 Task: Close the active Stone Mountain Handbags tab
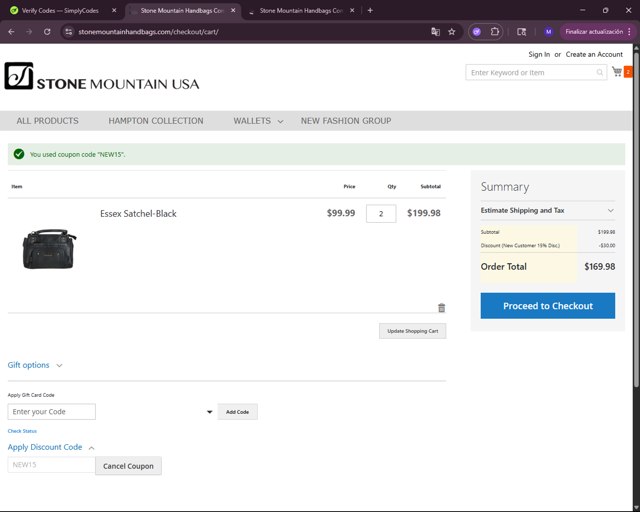(233, 11)
